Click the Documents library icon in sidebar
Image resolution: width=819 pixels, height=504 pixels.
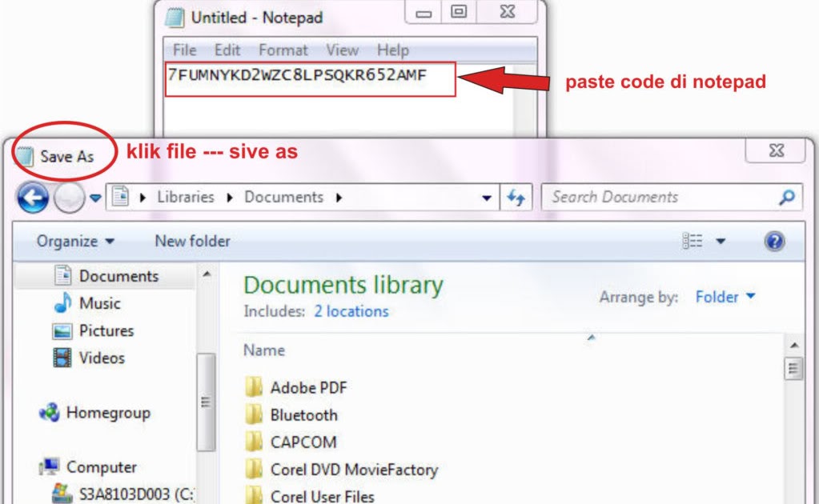coord(63,275)
